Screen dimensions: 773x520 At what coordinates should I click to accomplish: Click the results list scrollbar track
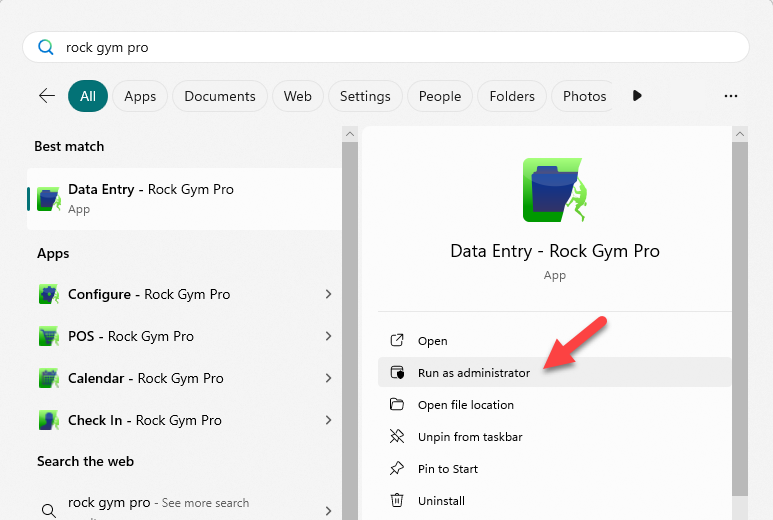(350, 330)
